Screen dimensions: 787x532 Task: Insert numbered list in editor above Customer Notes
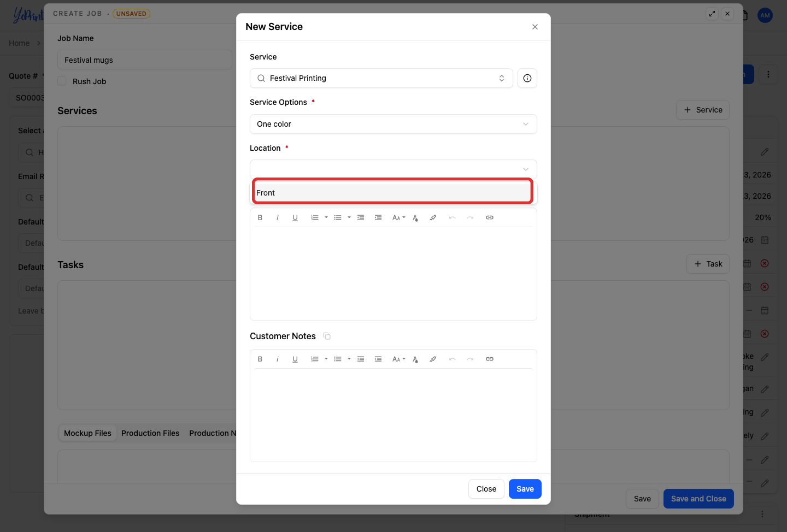coord(315,217)
